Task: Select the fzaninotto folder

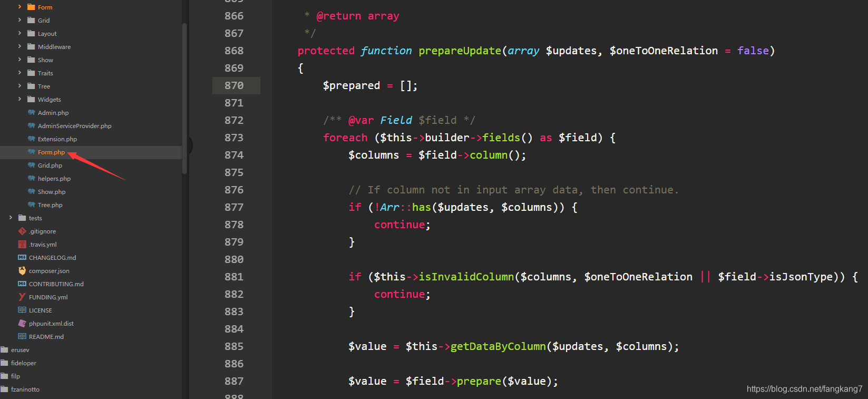Action: coord(25,390)
